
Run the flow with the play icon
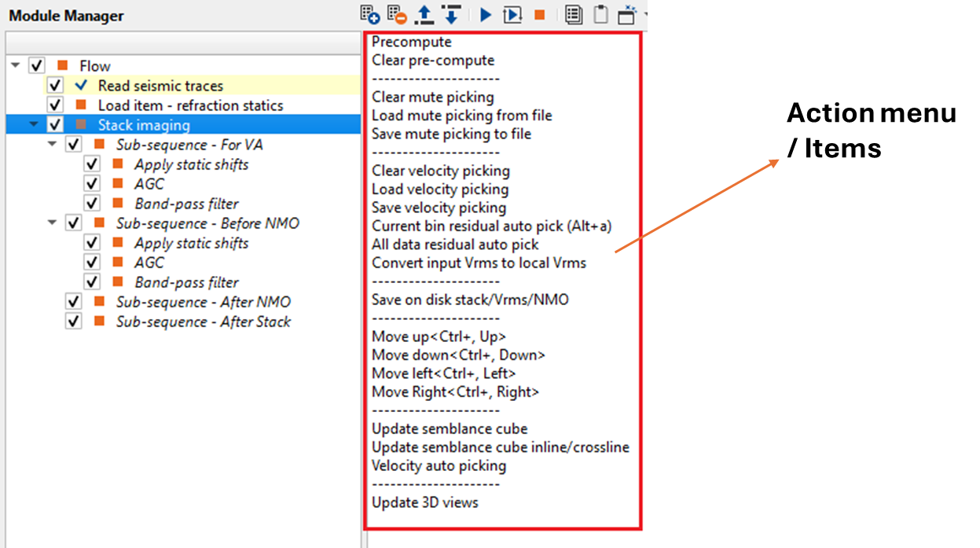(486, 15)
